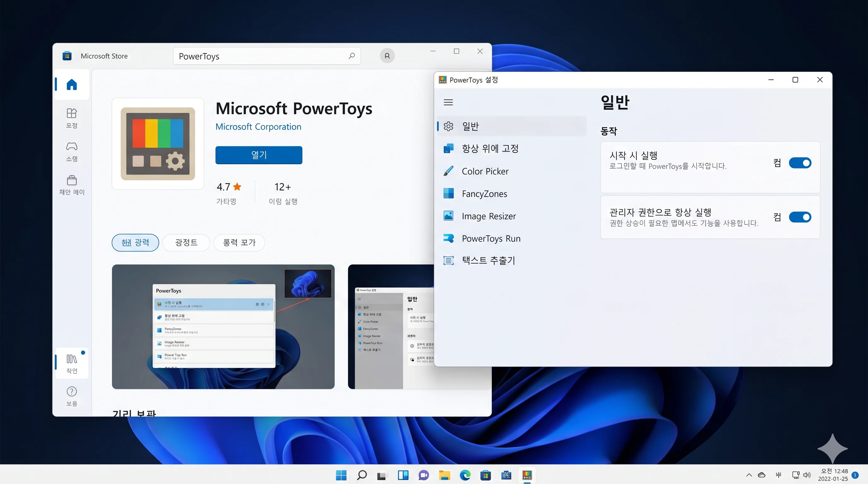Click the Microsoft PowerToys app logo
This screenshot has width=868, height=484.
pos(158,144)
